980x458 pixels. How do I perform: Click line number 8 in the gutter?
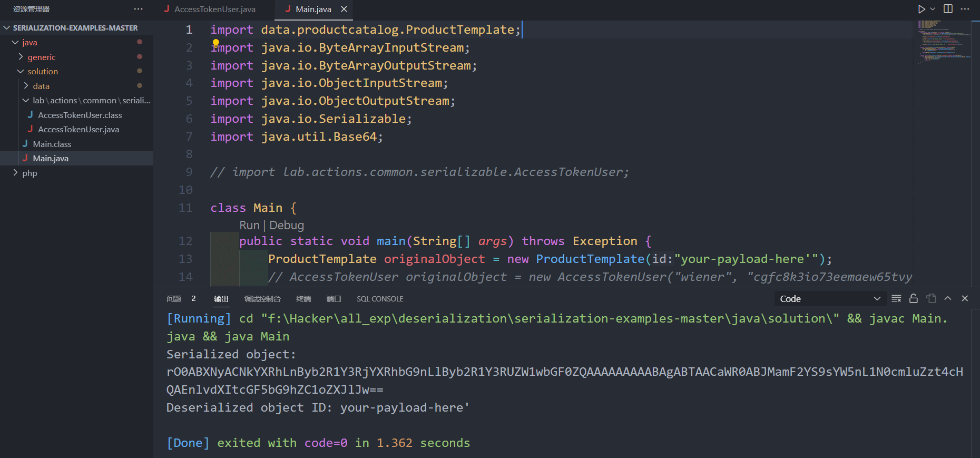189,154
